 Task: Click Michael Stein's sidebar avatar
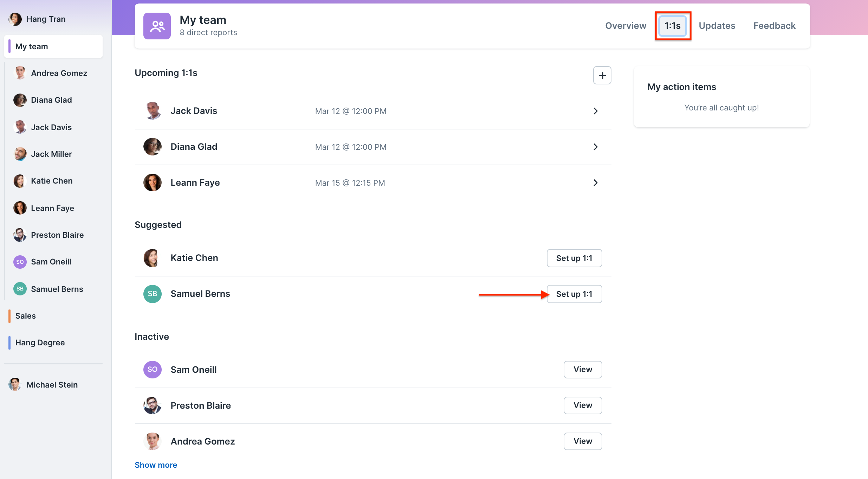click(x=15, y=385)
